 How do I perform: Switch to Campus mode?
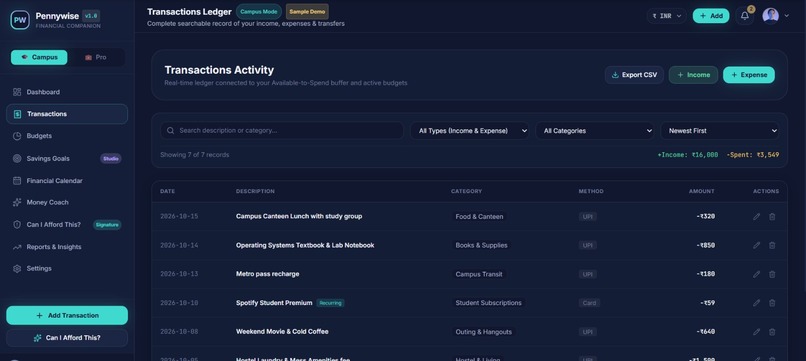click(x=39, y=57)
